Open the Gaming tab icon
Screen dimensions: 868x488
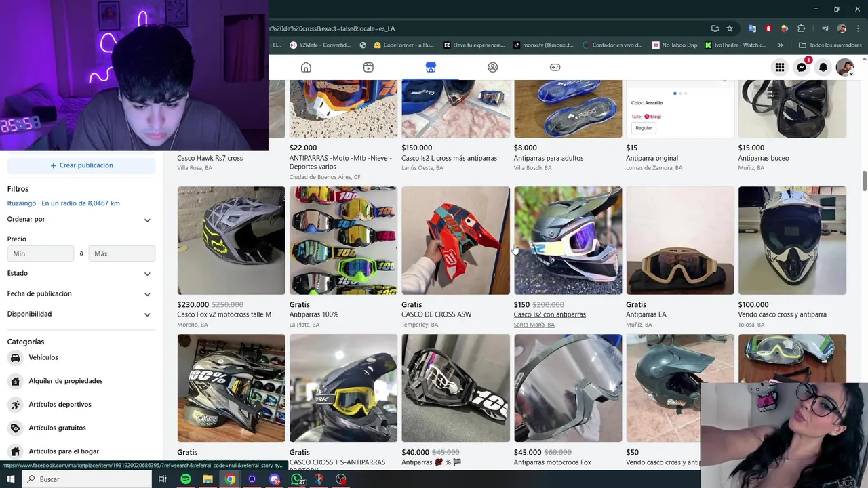pos(555,67)
